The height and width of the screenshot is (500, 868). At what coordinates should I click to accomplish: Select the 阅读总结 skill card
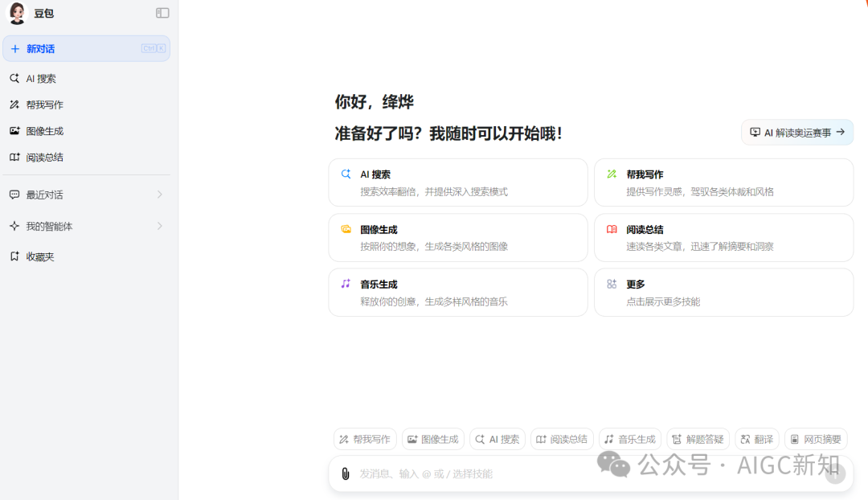click(723, 238)
